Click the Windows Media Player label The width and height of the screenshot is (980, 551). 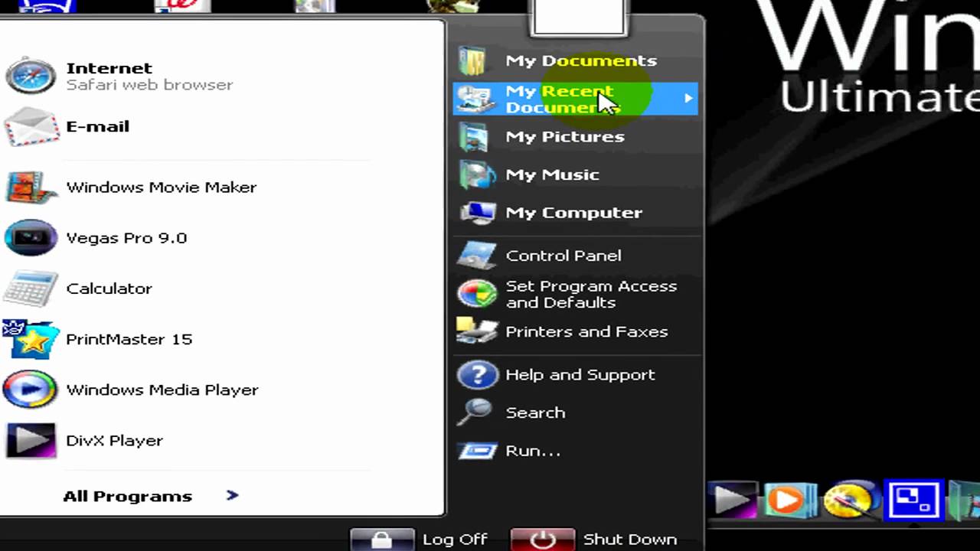coord(162,390)
